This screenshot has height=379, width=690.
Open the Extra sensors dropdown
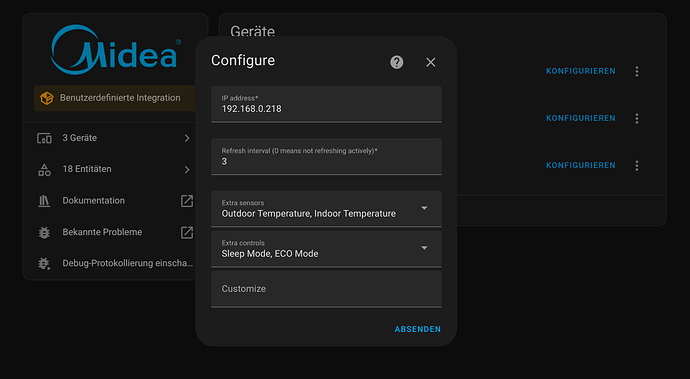click(x=326, y=209)
